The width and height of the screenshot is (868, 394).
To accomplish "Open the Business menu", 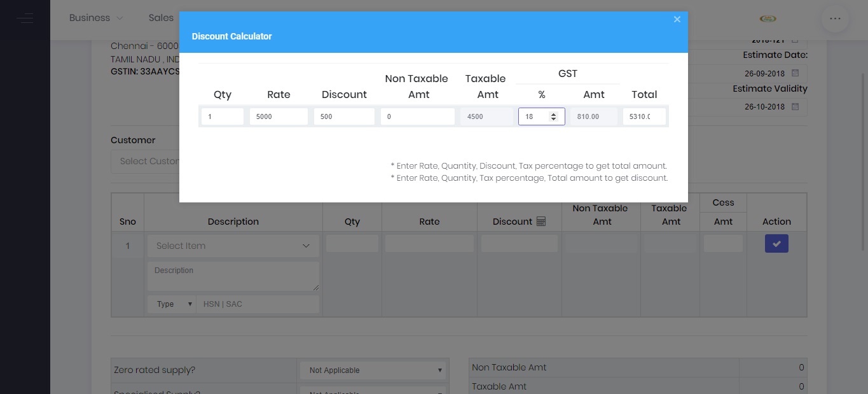I will coord(95,18).
